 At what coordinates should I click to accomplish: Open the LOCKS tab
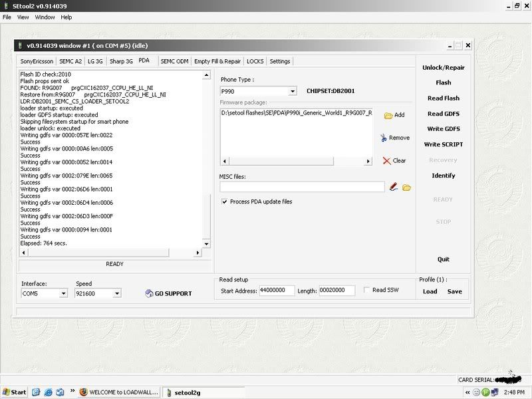[255, 61]
